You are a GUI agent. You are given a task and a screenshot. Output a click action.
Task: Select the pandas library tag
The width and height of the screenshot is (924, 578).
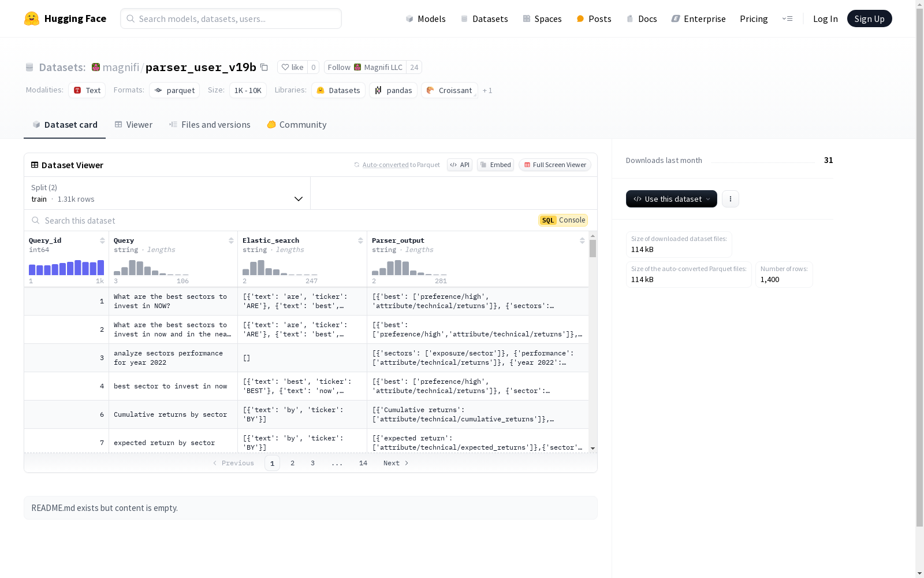coord(393,90)
